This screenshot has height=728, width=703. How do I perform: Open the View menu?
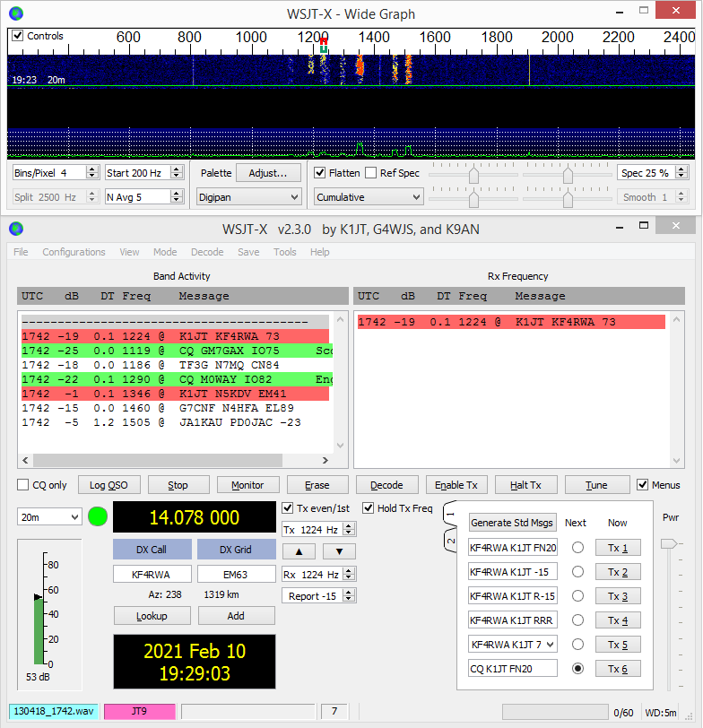coord(129,252)
